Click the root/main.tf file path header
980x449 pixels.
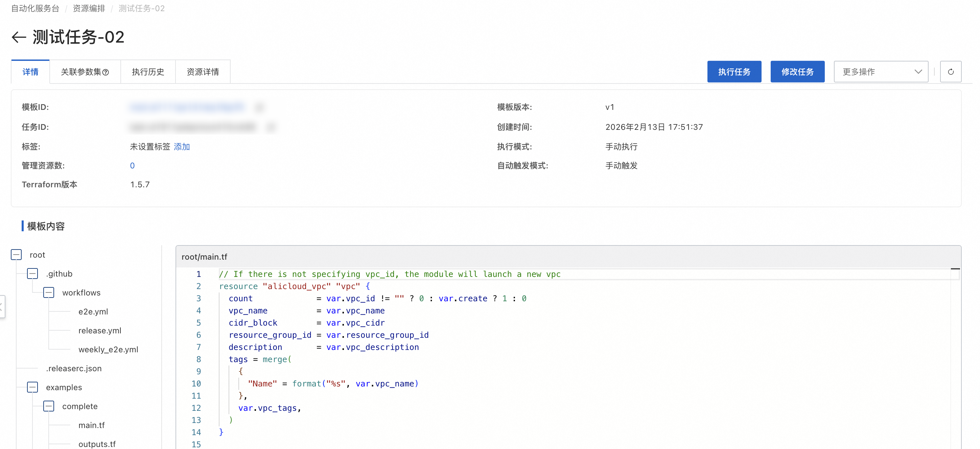pos(204,257)
